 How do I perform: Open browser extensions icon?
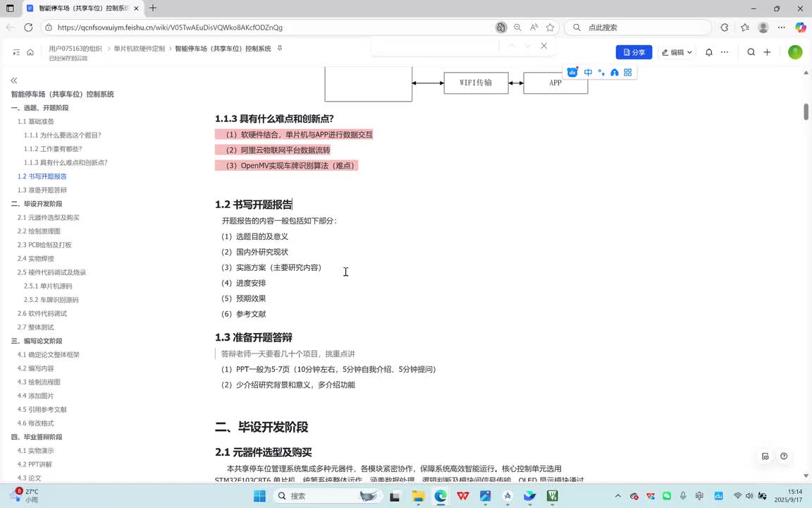[x=725, y=28]
